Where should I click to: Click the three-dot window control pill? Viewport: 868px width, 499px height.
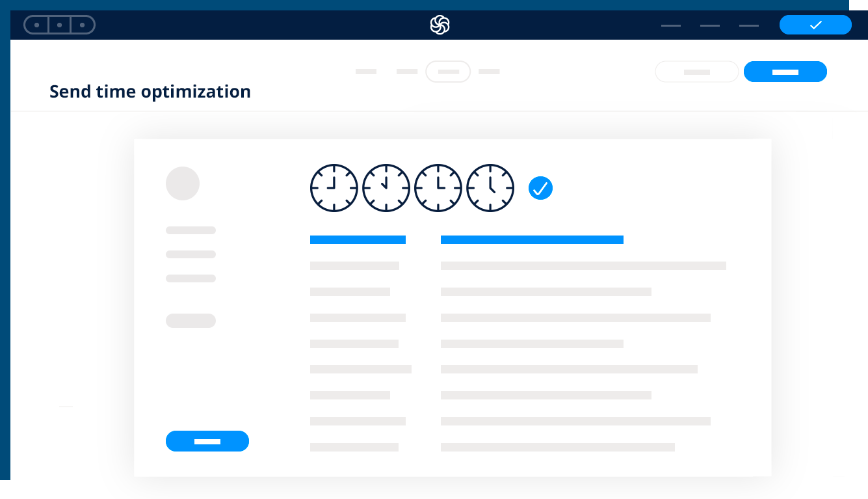(59, 25)
